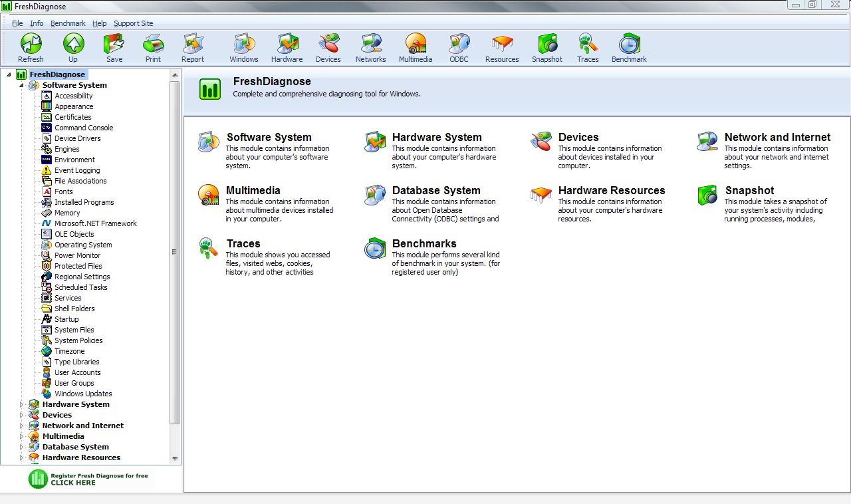Select Command Console in the tree
Viewport: 851px width, 504px height.
[x=84, y=128]
